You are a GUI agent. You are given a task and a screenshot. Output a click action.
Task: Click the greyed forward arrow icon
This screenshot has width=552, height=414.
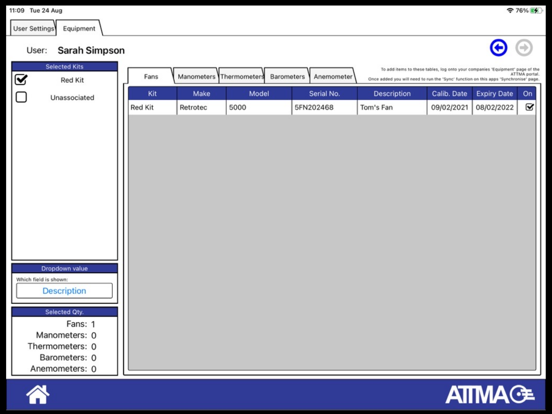pyautogui.click(x=524, y=48)
